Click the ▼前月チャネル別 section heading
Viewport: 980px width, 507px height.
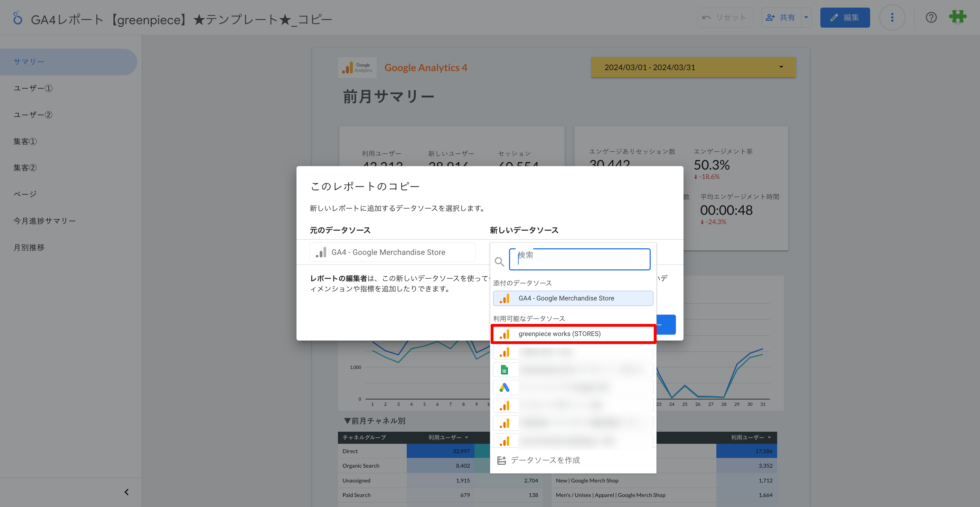tap(374, 421)
